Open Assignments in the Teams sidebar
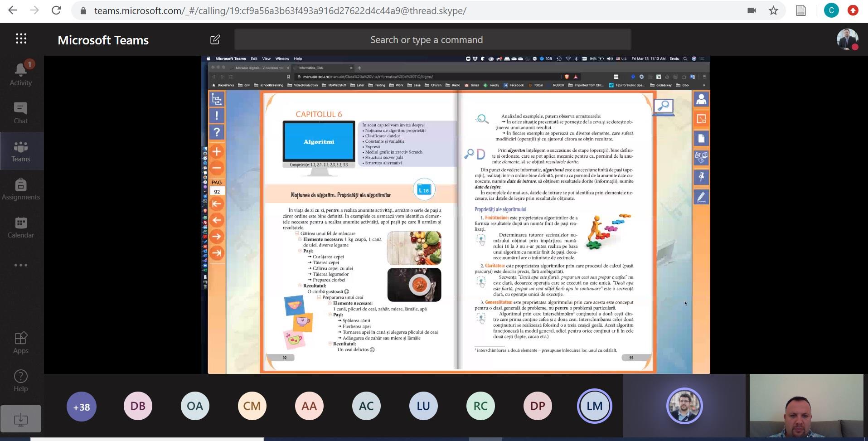Image resolution: width=868 pixels, height=441 pixels. [x=21, y=189]
